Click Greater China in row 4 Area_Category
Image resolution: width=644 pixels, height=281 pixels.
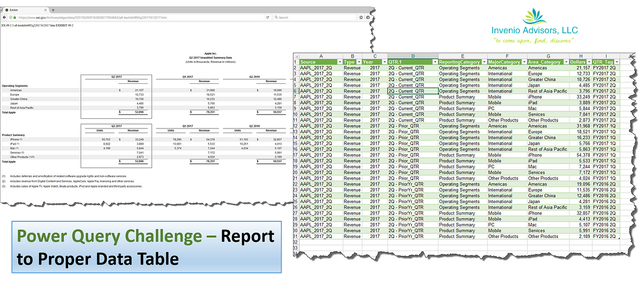coord(548,80)
